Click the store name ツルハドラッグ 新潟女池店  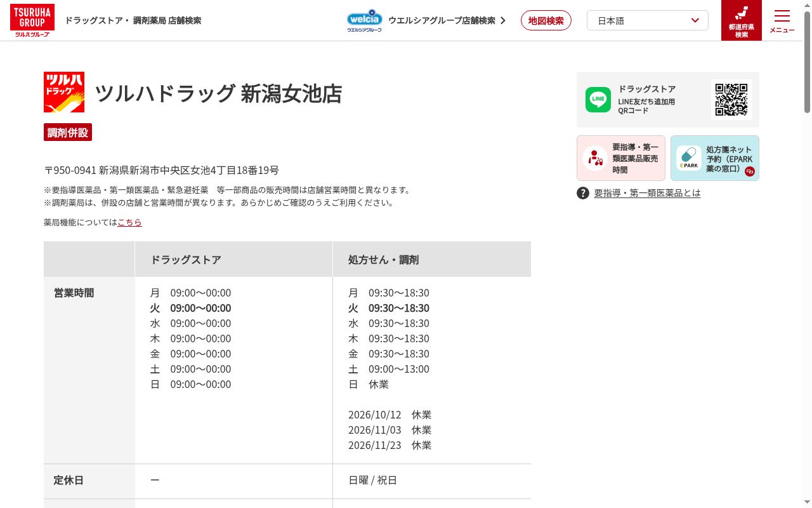(218, 93)
